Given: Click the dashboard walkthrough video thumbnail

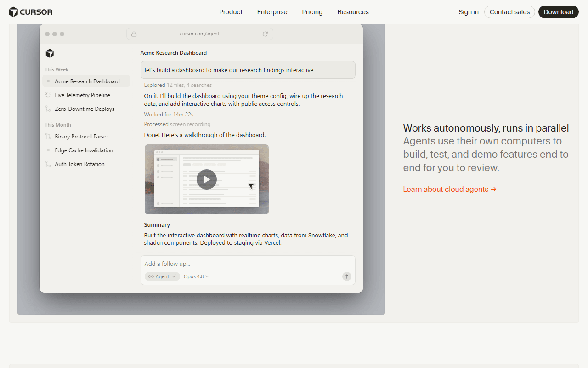Looking at the screenshot, I should click(x=207, y=179).
